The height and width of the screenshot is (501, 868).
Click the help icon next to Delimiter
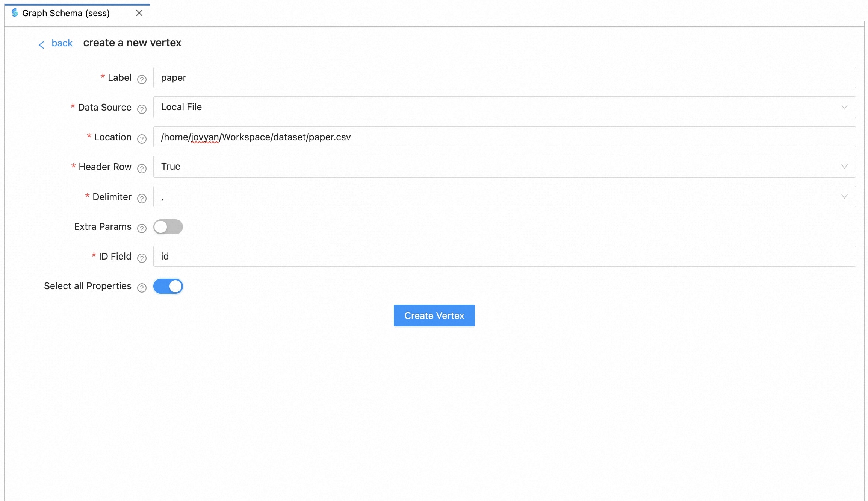[142, 198]
